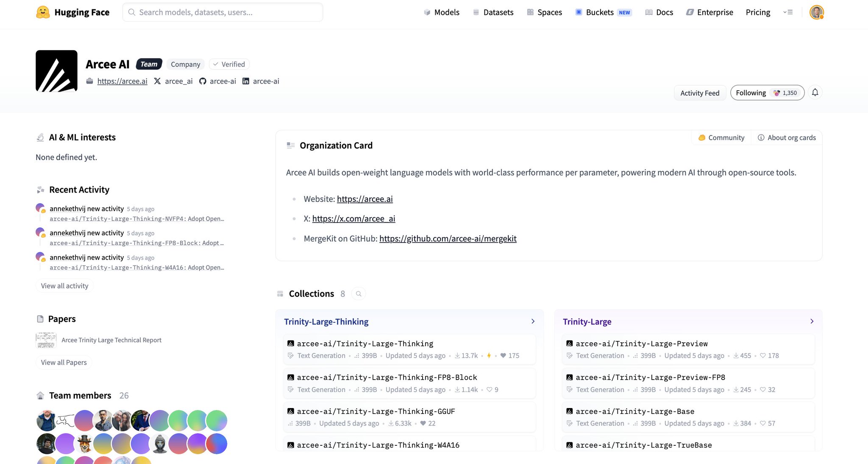This screenshot has height=464, width=868.
Task: Open the Datasets menu item
Action: pyautogui.click(x=493, y=12)
